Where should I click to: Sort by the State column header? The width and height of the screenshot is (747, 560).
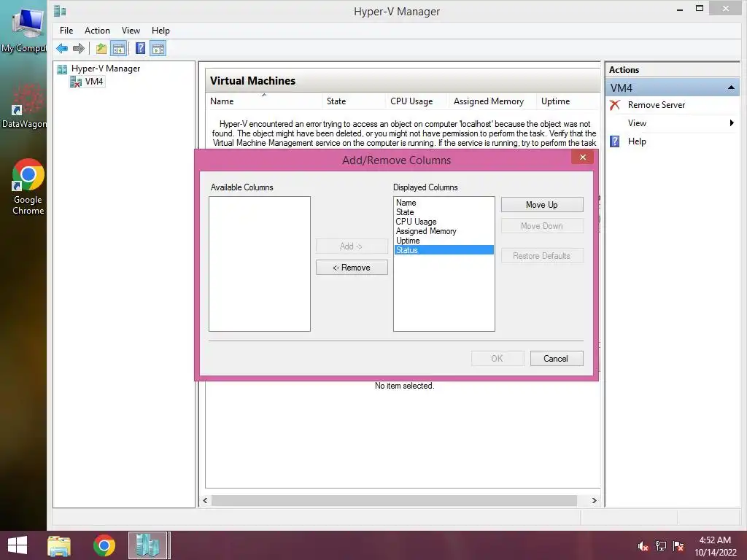(354, 101)
